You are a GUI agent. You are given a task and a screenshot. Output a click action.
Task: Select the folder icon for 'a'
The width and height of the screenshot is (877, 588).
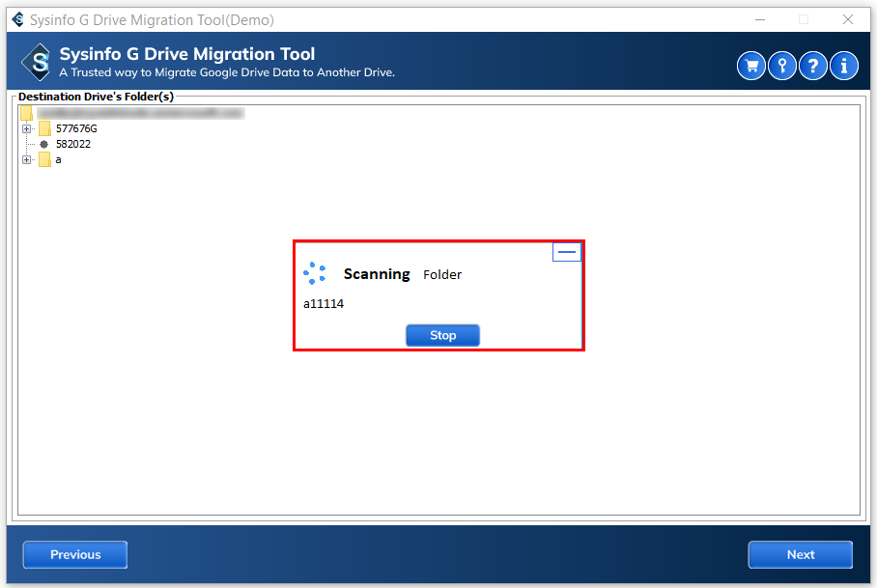click(x=44, y=160)
